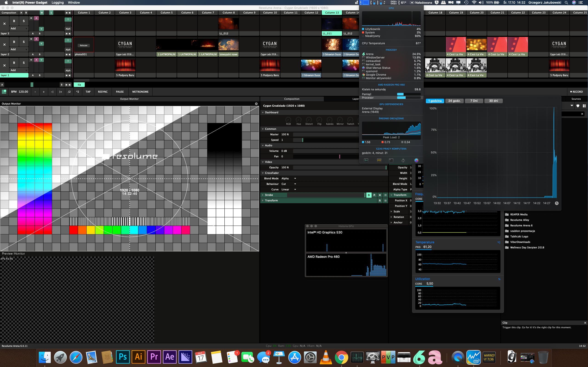Screen dimensions: 588x367
Task: Open the Logging menu in menu bar
Action: pyautogui.click(x=58, y=3)
